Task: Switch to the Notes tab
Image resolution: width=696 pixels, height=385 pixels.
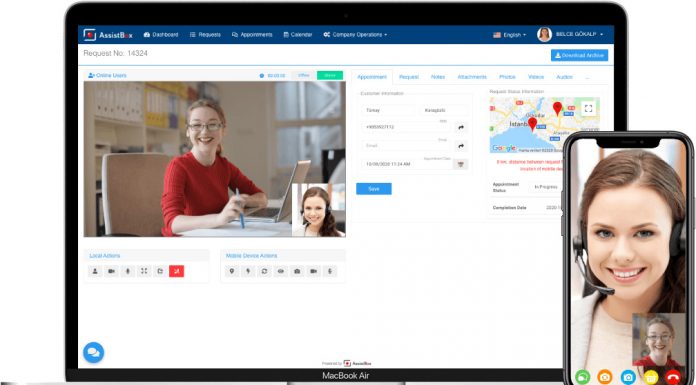Action: click(x=438, y=77)
